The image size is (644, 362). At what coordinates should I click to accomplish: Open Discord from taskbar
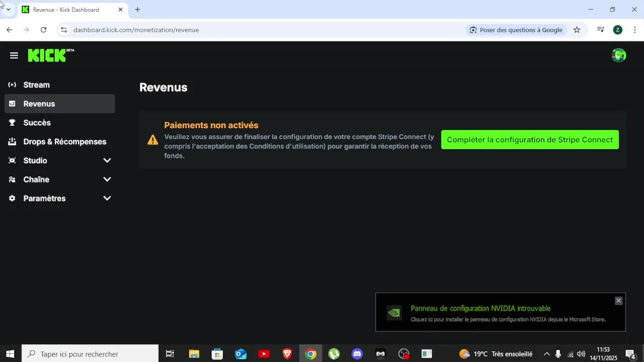click(357, 354)
